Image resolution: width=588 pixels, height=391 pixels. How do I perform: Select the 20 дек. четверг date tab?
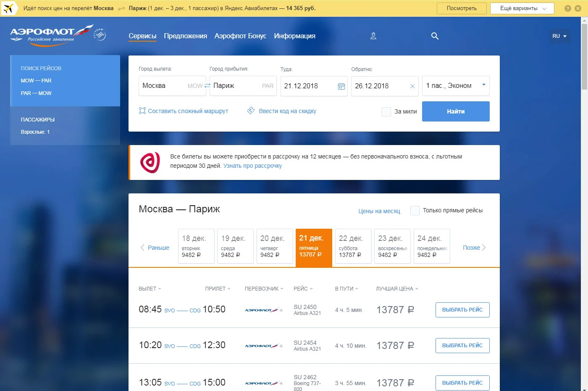pyautogui.click(x=275, y=246)
